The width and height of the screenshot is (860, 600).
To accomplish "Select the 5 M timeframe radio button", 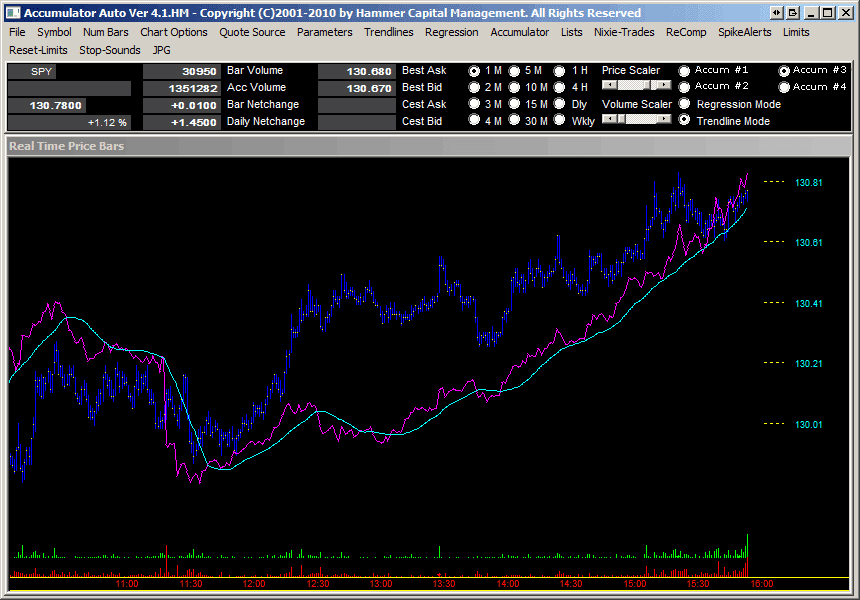I will (x=514, y=71).
